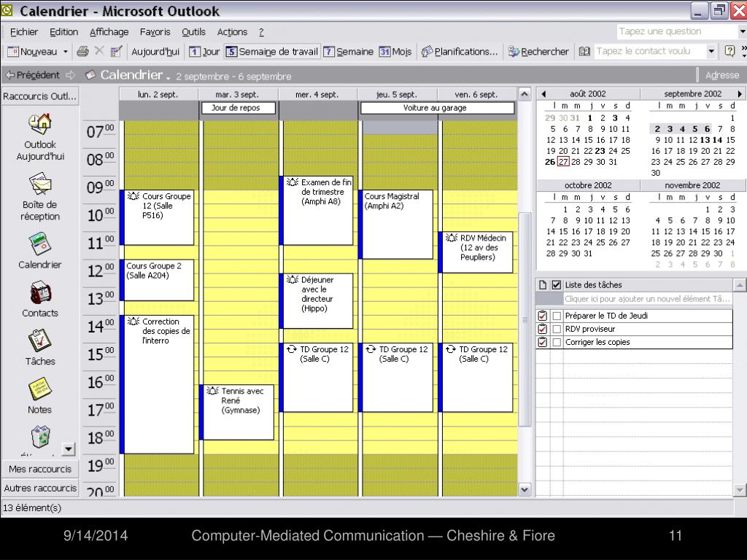Click in the Tapez une question field
This screenshot has height=560, width=747.
pos(677,31)
